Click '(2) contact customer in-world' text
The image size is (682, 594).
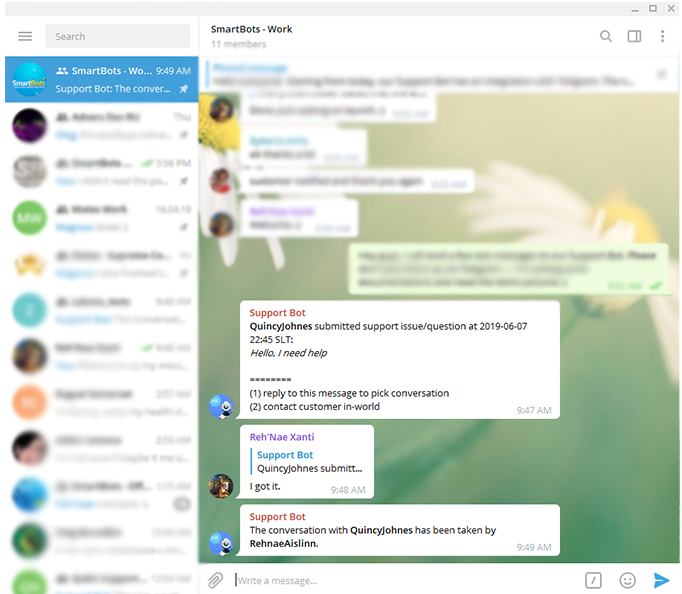click(314, 407)
